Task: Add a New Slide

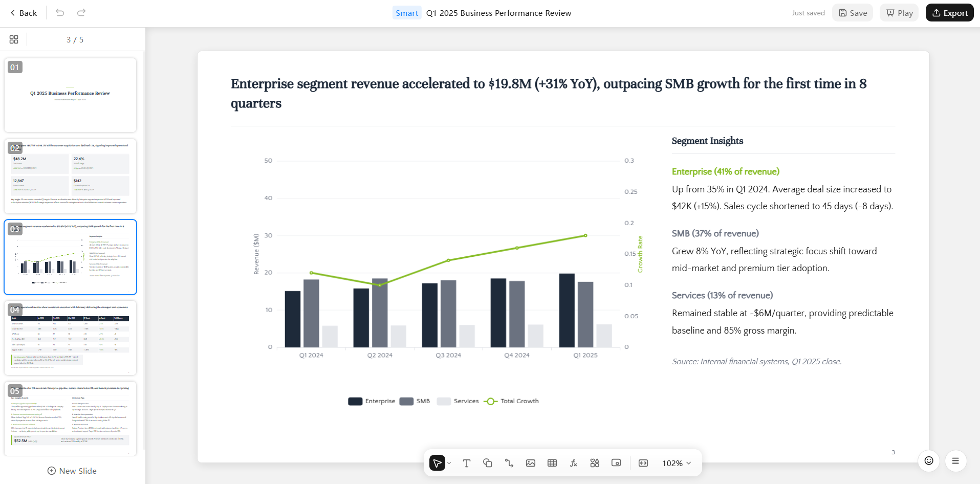Action: tap(72, 471)
